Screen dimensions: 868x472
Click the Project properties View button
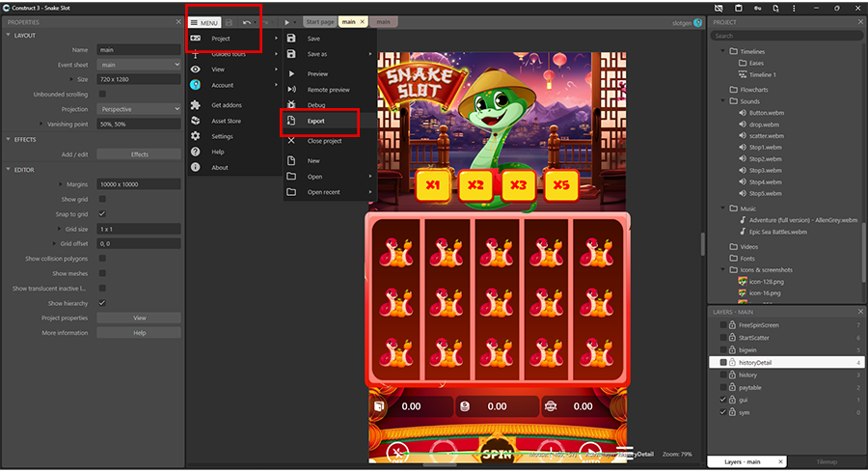(139, 318)
